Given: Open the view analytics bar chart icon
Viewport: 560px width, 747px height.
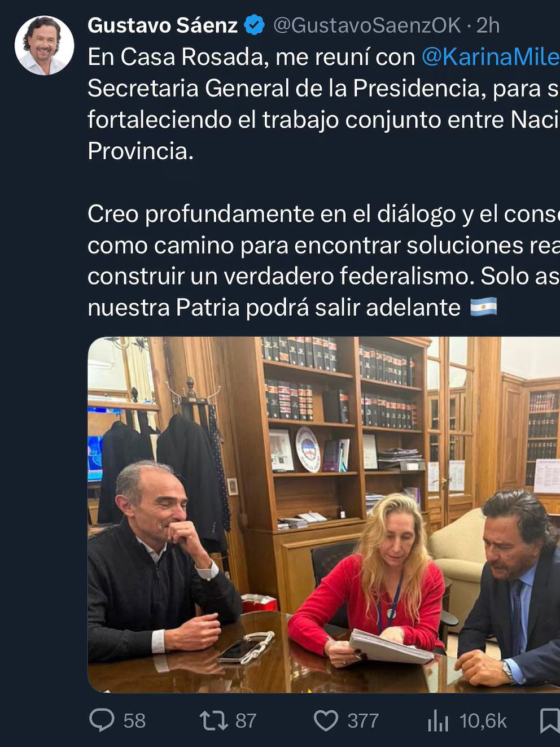Looking at the screenshot, I should (x=438, y=721).
